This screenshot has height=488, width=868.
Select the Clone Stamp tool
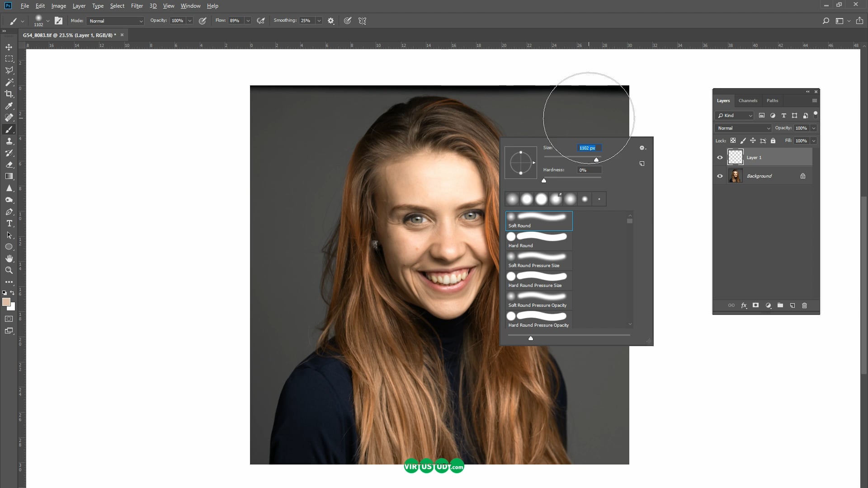click(x=9, y=141)
